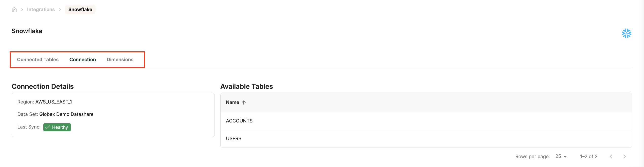This screenshot has height=167, width=644.
Task: Switch to the Connected Tables tab
Action: point(38,59)
